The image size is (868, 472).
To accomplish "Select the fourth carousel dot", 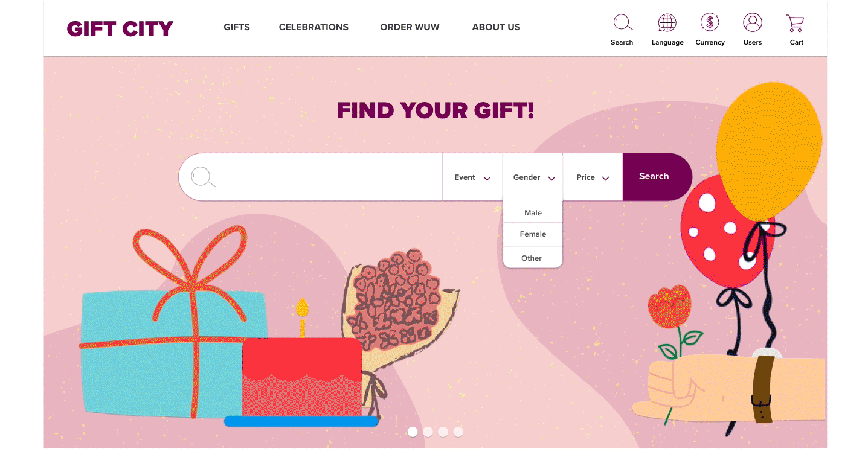I will (x=458, y=432).
